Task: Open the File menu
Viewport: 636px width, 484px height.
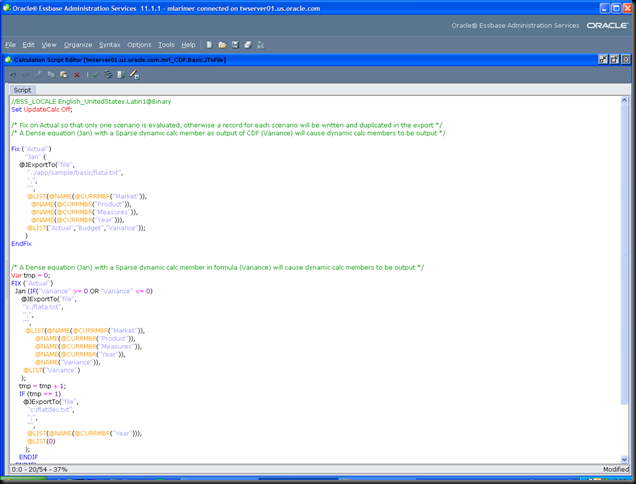Action: tap(11, 45)
